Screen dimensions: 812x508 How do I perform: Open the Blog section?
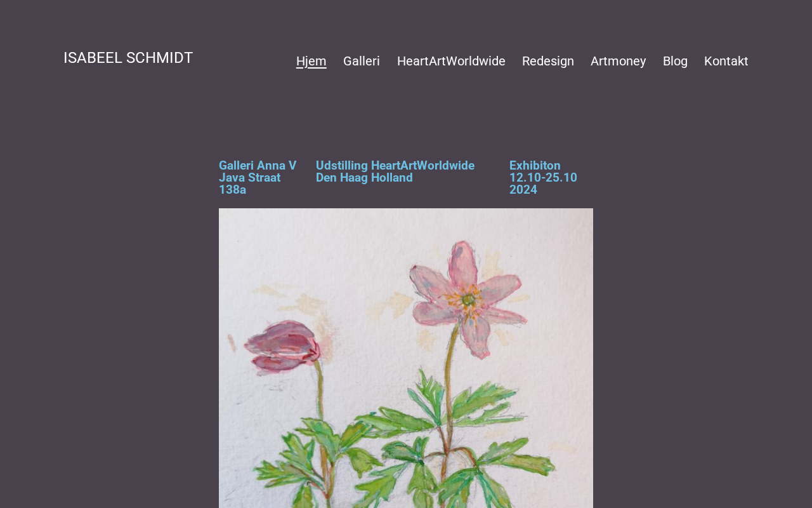point(675,61)
